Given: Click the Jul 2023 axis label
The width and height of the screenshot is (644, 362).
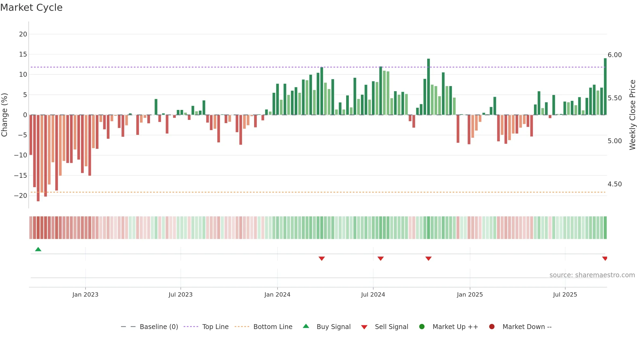Looking at the screenshot, I should click(181, 294).
